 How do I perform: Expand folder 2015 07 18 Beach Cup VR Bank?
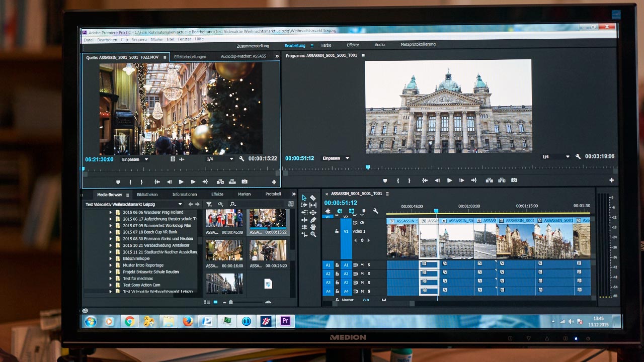111,232
